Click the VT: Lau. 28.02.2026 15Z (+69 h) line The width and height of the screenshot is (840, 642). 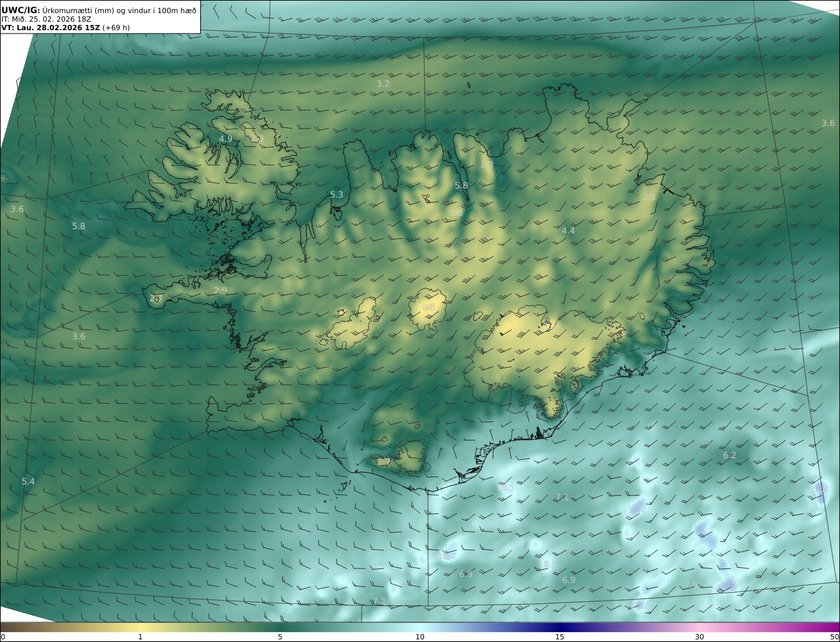tap(66, 28)
